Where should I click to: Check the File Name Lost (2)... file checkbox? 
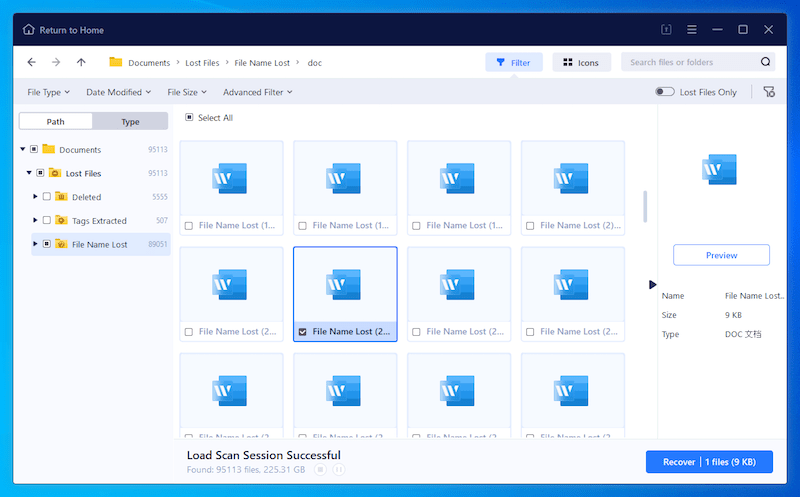pos(530,226)
